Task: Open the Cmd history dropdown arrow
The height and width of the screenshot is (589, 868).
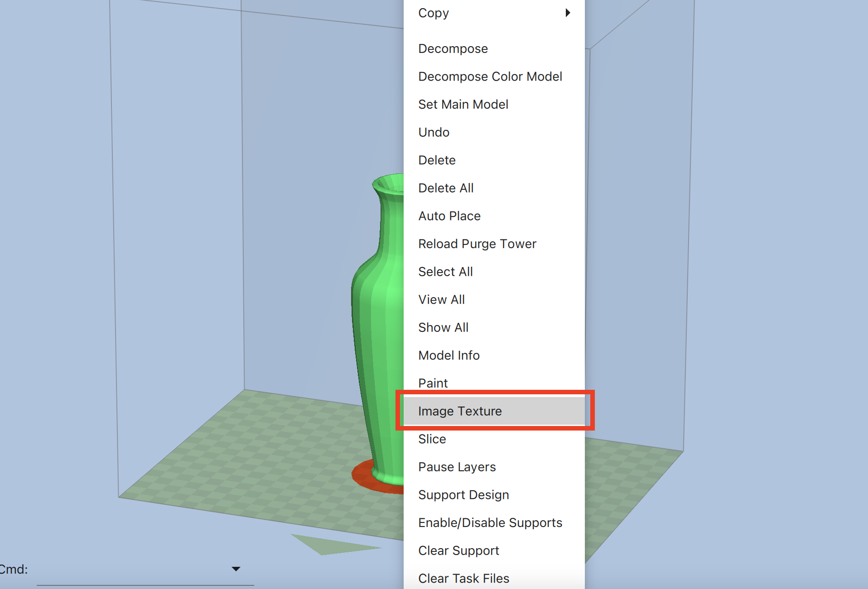Action: [236, 569]
